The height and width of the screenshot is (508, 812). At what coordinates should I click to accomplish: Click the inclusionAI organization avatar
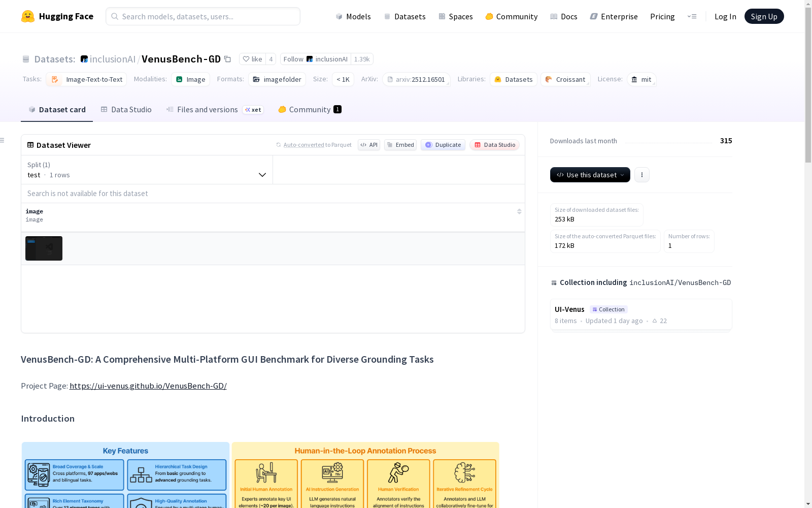(x=84, y=59)
